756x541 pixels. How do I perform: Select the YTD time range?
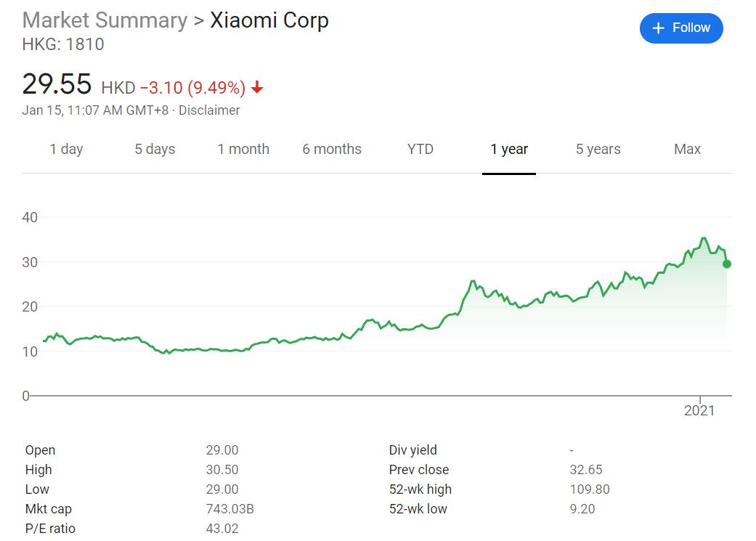[420, 149]
